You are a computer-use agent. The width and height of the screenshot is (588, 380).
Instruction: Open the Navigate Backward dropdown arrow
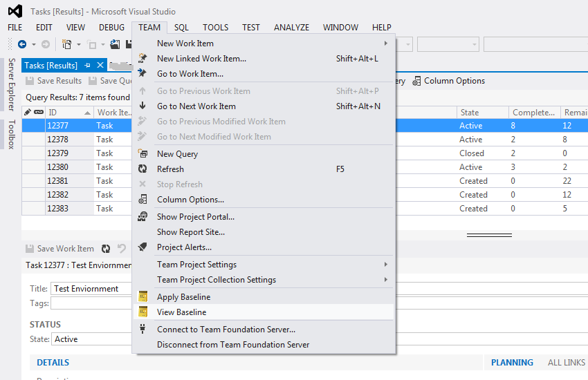(34, 44)
